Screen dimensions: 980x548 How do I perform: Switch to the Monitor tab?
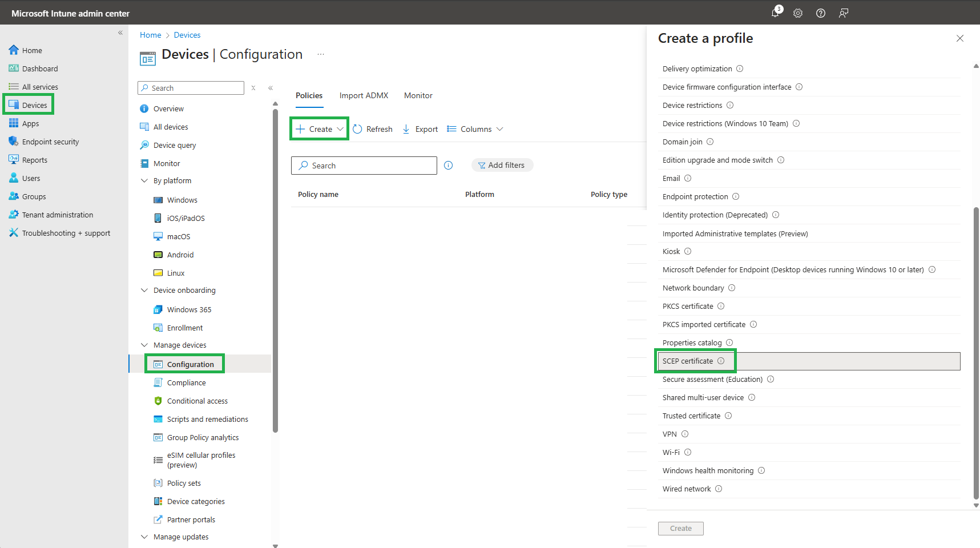coord(418,95)
